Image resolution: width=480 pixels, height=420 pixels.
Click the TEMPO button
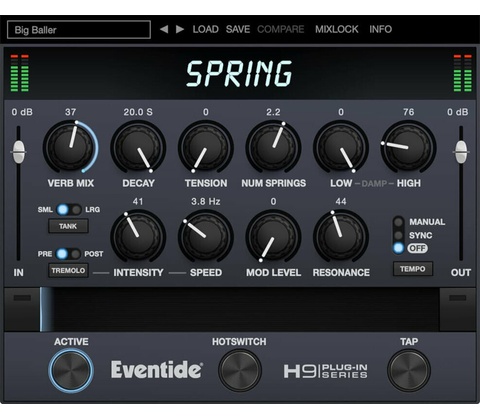tap(413, 269)
